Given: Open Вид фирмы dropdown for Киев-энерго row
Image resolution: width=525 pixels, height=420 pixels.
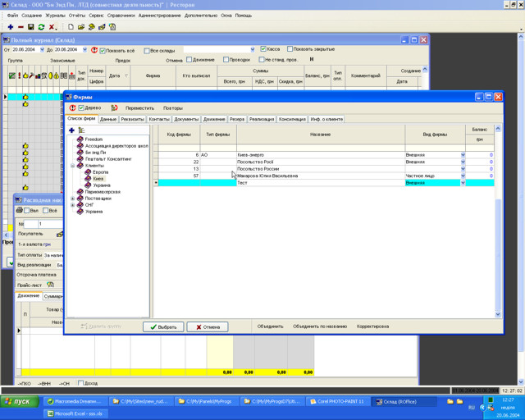Looking at the screenshot, I should (x=463, y=155).
